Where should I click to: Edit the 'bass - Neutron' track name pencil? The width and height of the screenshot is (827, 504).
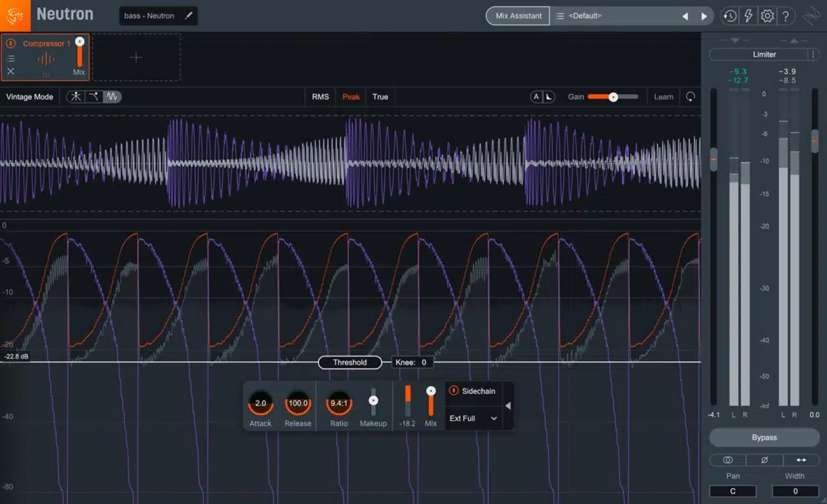point(189,16)
